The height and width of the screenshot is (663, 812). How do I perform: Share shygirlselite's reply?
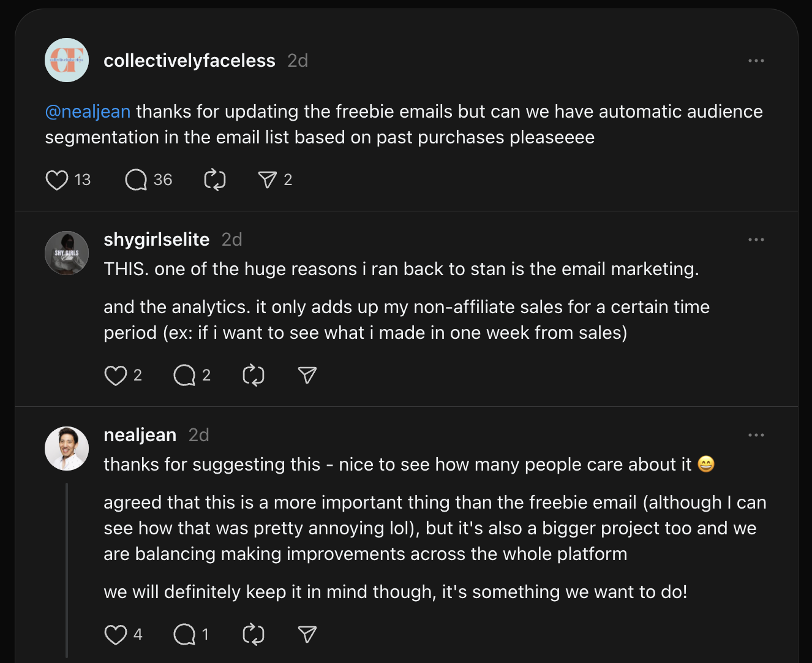pyautogui.click(x=307, y=375)
